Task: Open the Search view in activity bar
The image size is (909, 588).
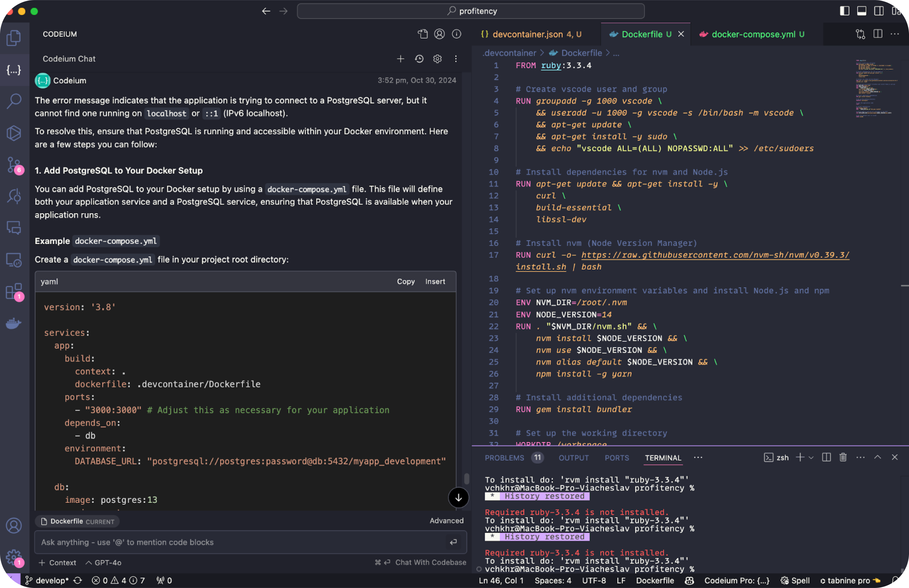Action: tap(14, 101)
